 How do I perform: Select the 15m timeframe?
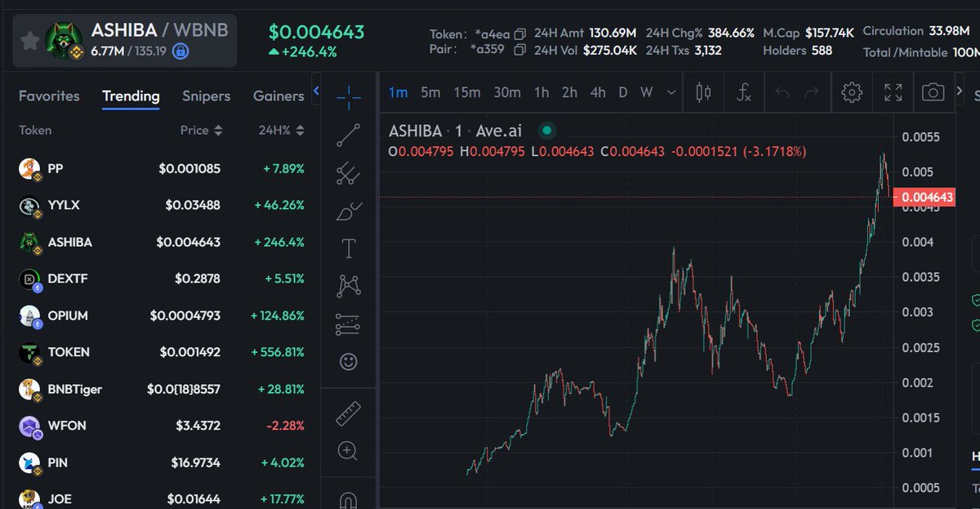(467, 92)
